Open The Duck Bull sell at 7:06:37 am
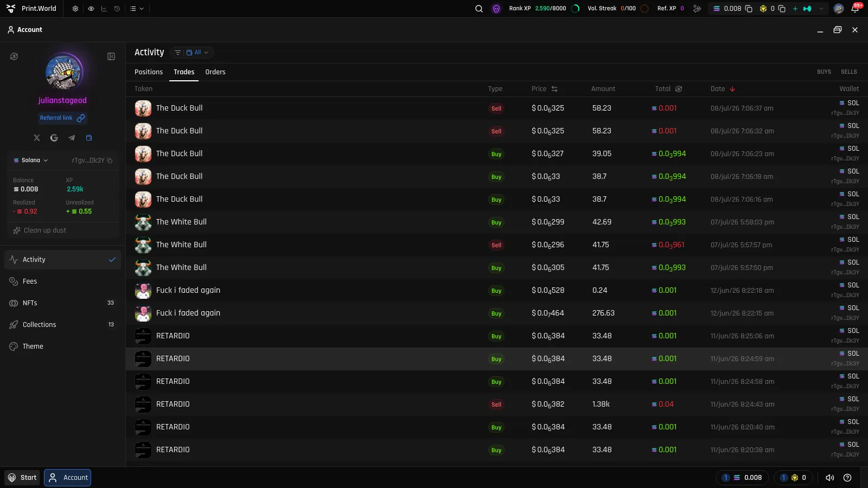The image size is (868, 488). 497,108
